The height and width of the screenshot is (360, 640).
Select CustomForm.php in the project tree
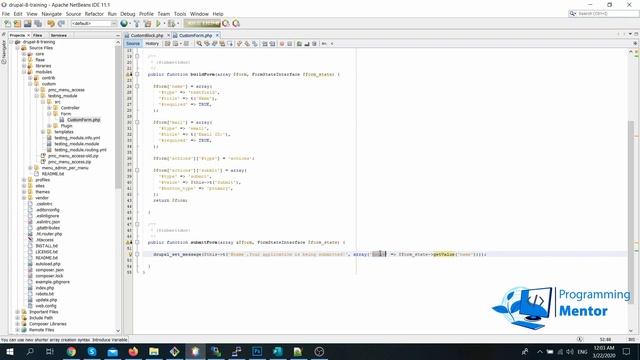pyautogui.click(x=83, y=120)
